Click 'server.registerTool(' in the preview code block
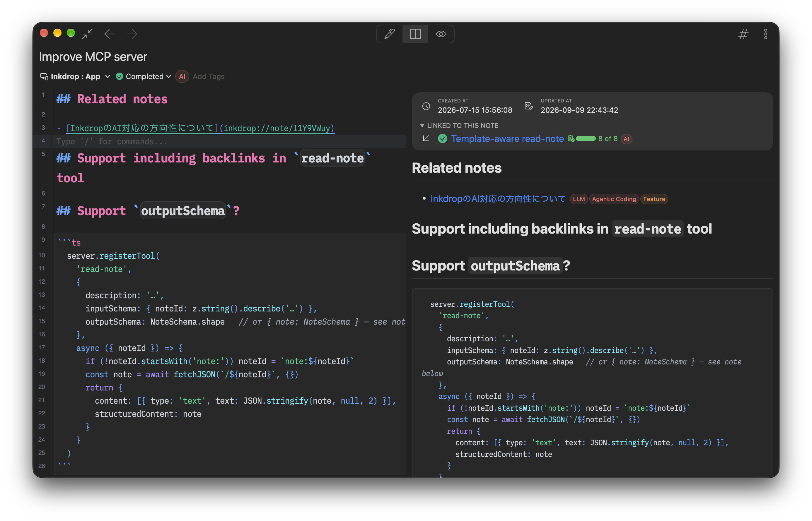 click(x=472, y=304)
